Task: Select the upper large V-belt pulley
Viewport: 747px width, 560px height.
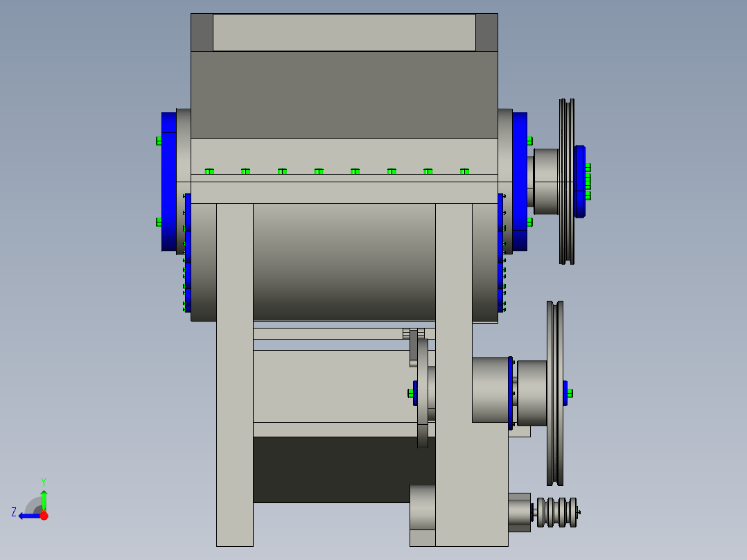Action: (x=566, y=182)
